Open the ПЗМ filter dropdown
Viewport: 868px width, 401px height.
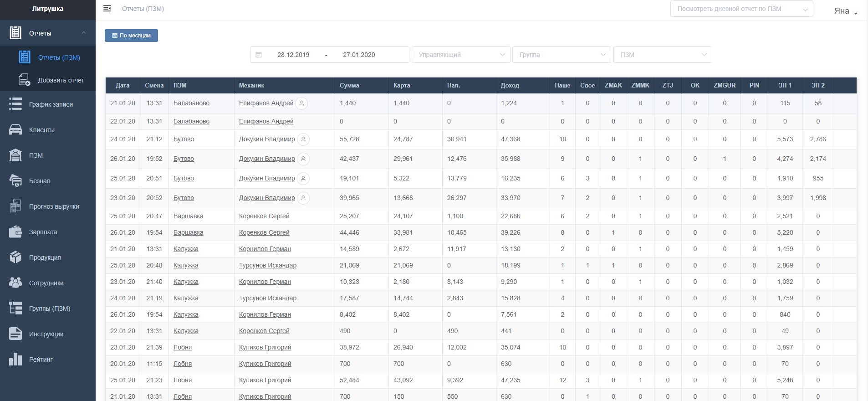click(663, 55)
